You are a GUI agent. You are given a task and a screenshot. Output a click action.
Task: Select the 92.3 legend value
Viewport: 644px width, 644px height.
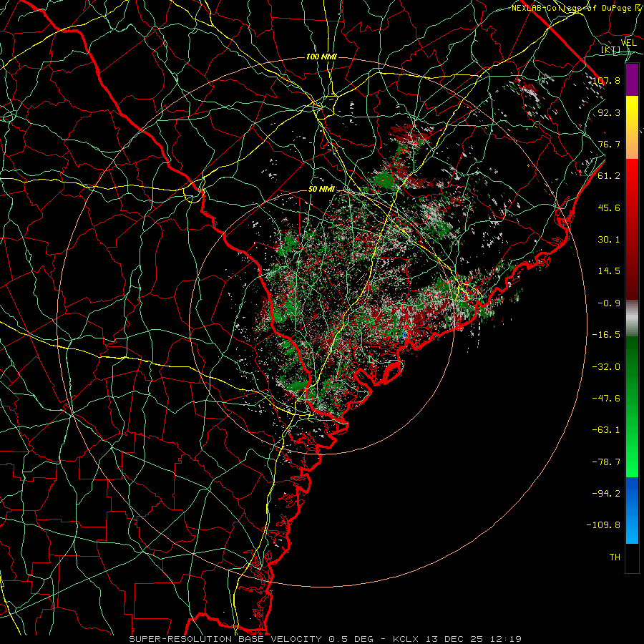[x=609, y=112]
